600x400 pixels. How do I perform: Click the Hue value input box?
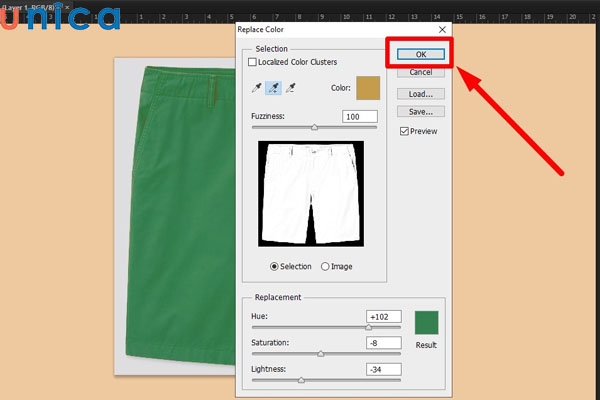click(x=384, y=316)
